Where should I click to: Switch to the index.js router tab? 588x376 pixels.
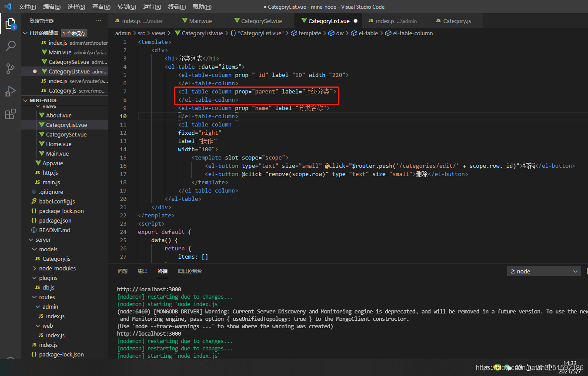141,21
